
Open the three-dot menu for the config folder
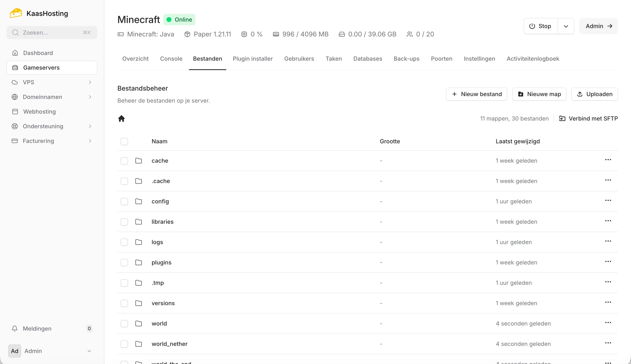(x=608, y=201)
